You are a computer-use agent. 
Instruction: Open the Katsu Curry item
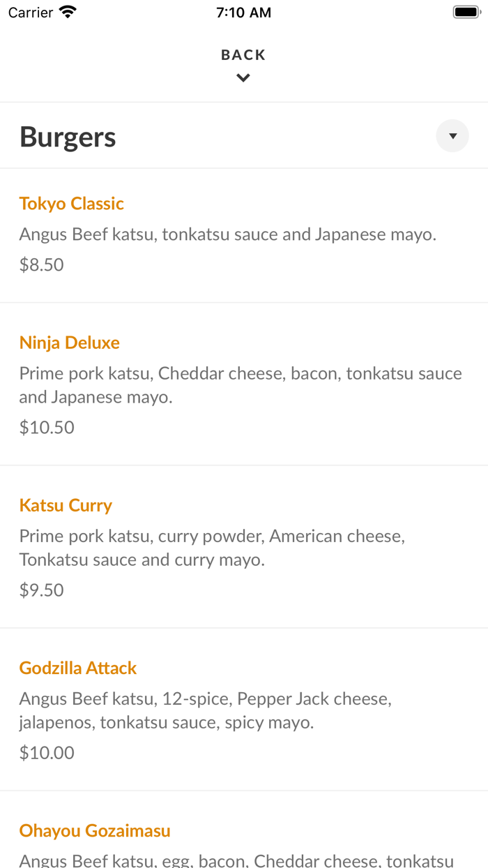click(x=66, y=504)
